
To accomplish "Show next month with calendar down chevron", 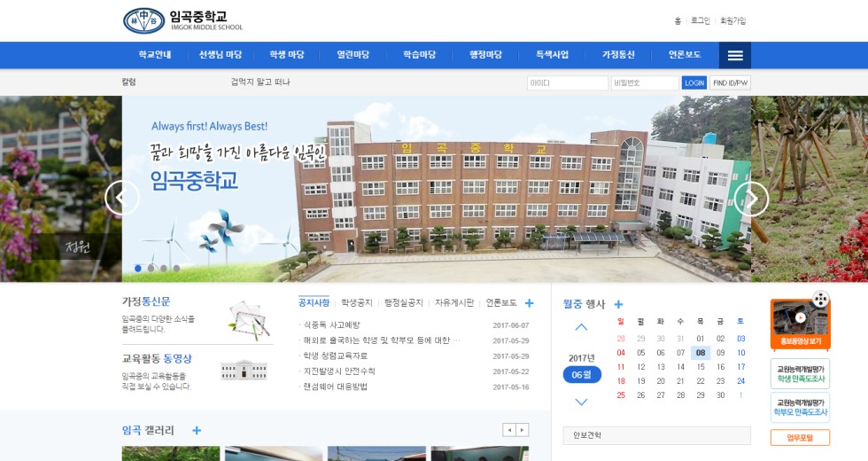I will [x=581, y=402].
